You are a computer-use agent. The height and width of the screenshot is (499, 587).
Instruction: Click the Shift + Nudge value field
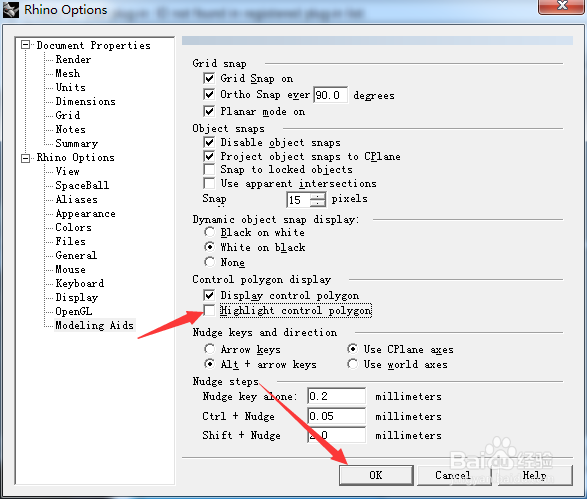point(336,435)
